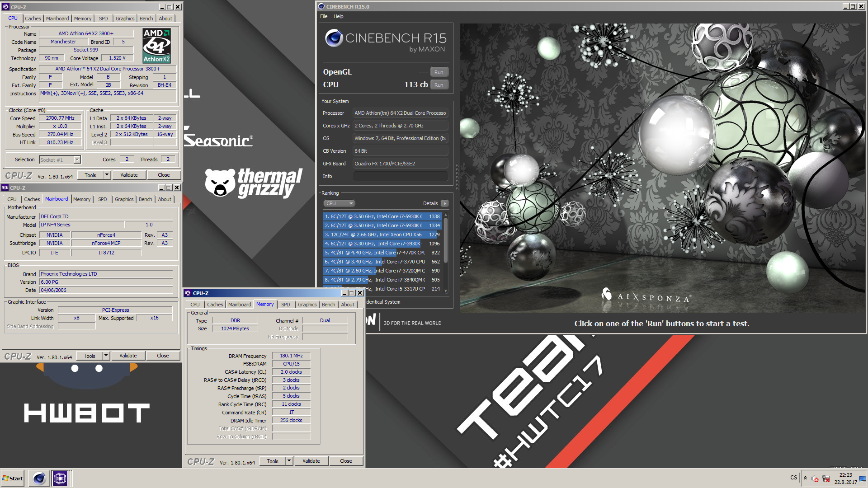
Task: Select ranking row 5 Intel Core i7-4770K
Action: point(382,253)
